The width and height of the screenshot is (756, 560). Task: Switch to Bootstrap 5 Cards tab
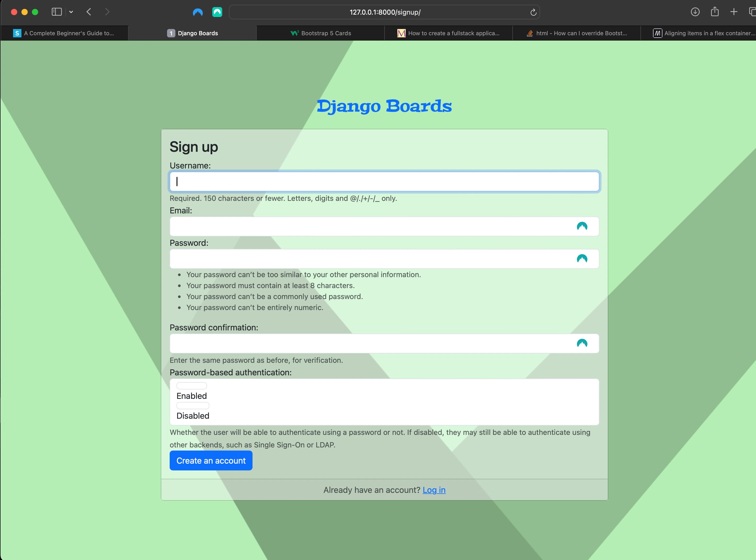coord(320,33)
